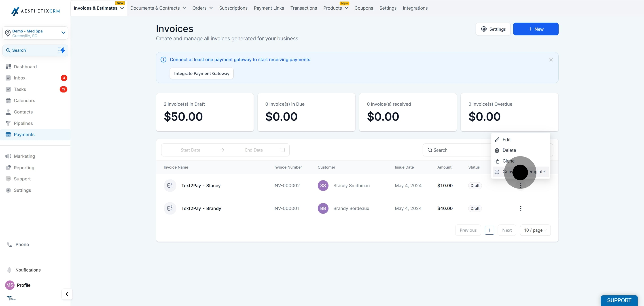The width and height of the screenshot is (644, 306).
Task: Open the MS Profile avatar
Action: pyautogui.click(x=10, y=285)
